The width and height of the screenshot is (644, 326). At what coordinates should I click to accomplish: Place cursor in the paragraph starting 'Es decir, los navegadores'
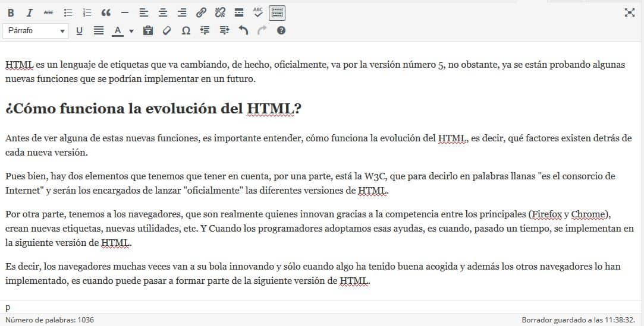313,274
